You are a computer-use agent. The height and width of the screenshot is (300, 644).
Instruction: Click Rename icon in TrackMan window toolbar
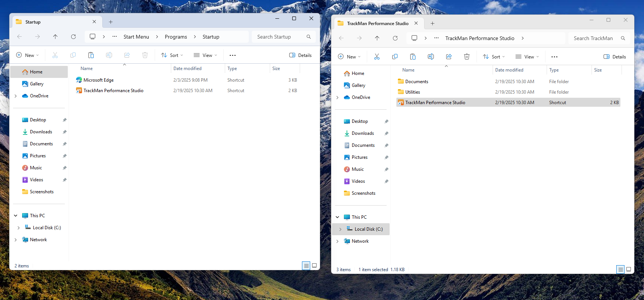point(431,57)
